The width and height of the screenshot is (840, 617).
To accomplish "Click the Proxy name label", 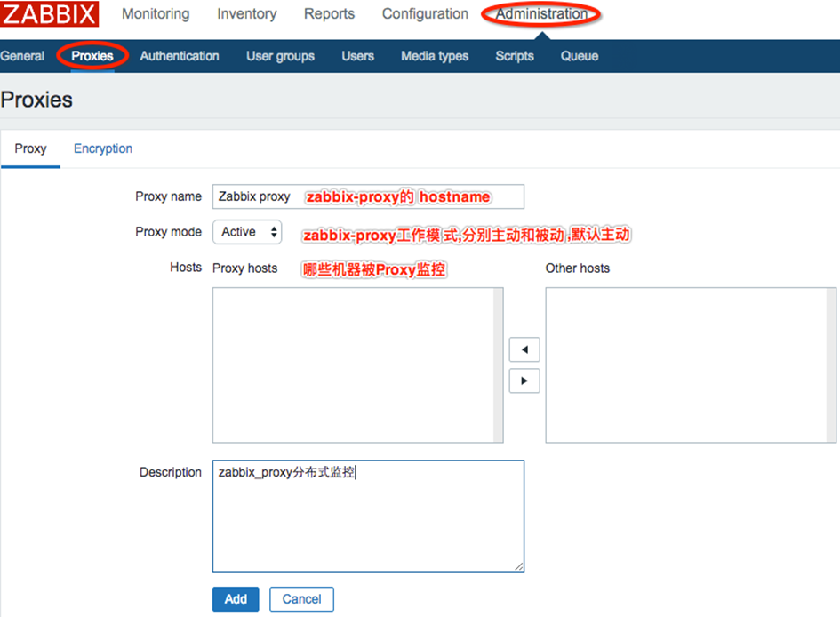I will (168, 196).
